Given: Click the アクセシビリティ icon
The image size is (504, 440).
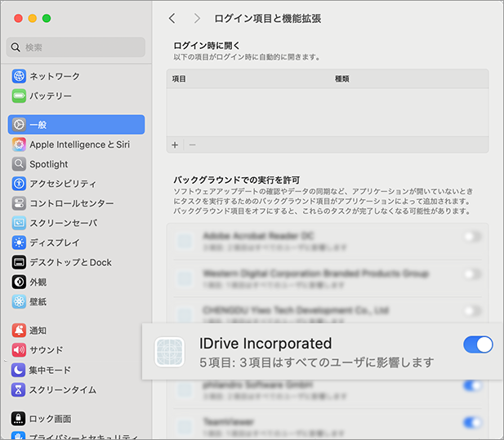Looking at the screenshot, I should [19, 184].
